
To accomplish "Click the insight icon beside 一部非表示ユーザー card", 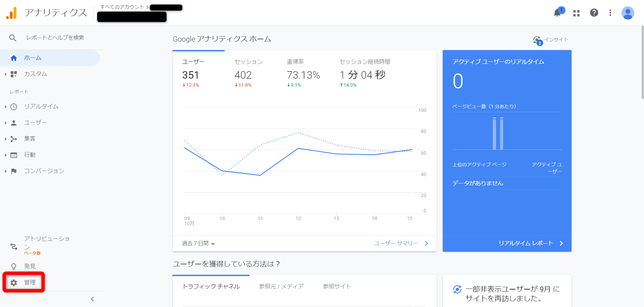I will [457, 289].
